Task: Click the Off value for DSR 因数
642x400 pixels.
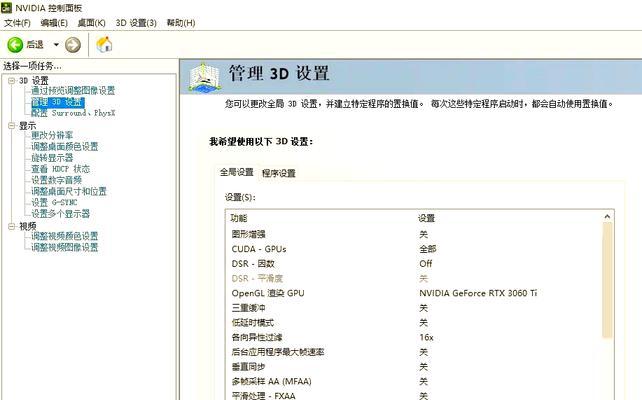Action: click(425, 264)
